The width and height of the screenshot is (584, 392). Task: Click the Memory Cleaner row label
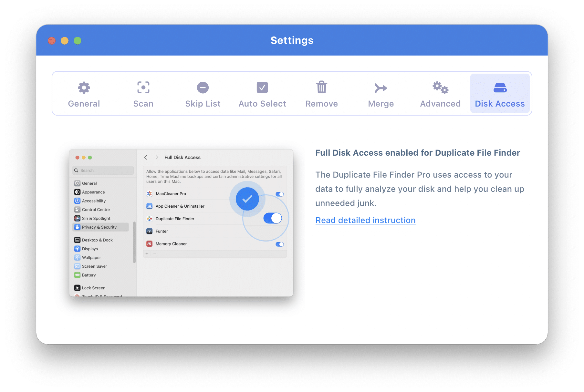171,244
